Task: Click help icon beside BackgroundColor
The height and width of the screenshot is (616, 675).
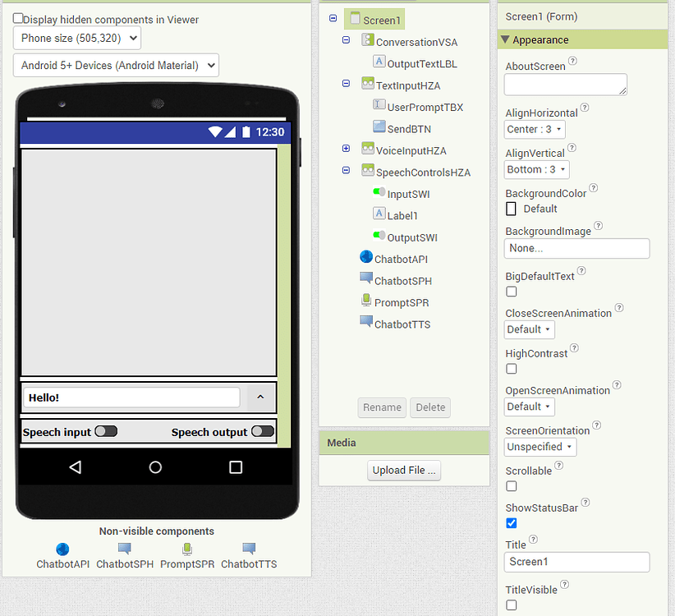Action: [594, 188]
